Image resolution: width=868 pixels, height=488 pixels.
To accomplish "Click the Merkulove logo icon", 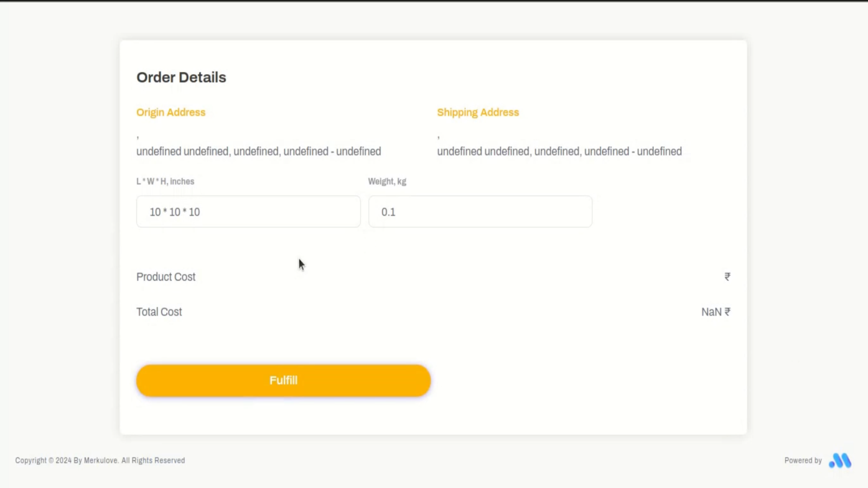I will pos(840,460).
